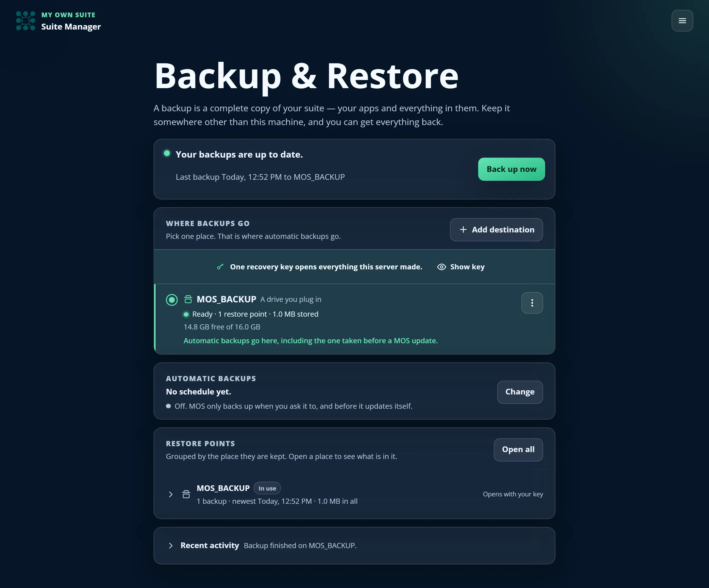This screenshot has height=588, width=709.
Task: Click 'One recovery key opens everything' message
Action: tap(326, 267)
